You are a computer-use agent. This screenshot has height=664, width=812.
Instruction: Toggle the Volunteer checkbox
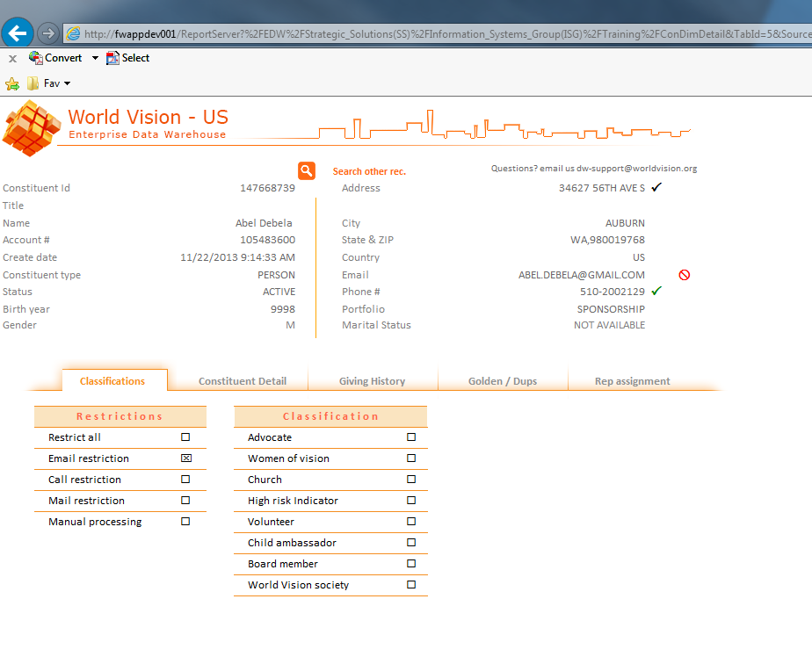(411, 521)
